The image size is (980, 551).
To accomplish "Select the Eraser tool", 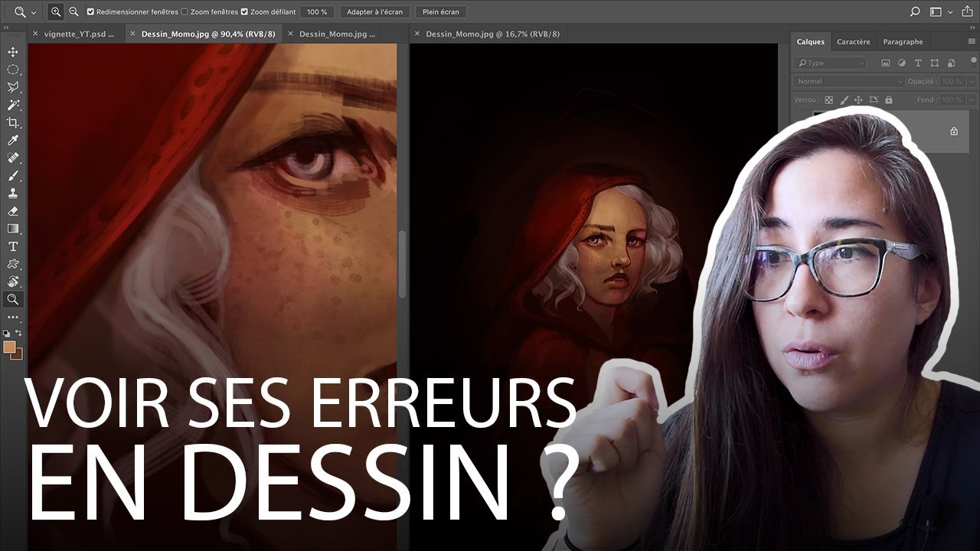I will tap(13, 211).
